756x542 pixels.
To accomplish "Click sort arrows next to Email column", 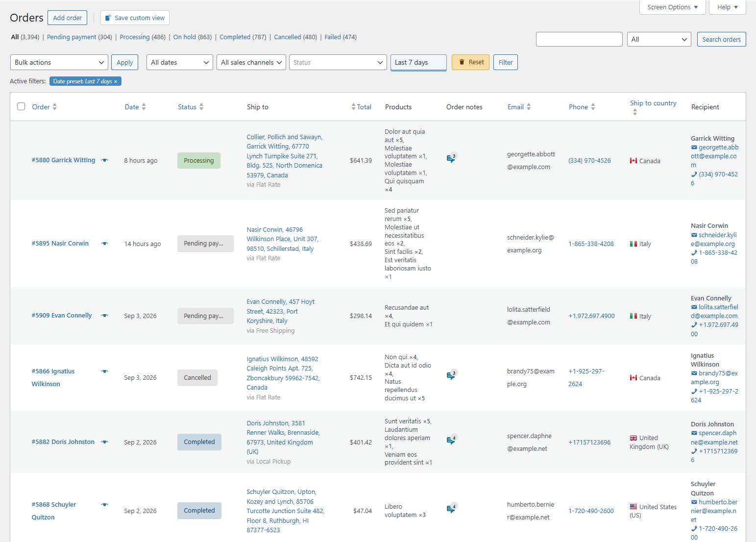I will (529, 107).
